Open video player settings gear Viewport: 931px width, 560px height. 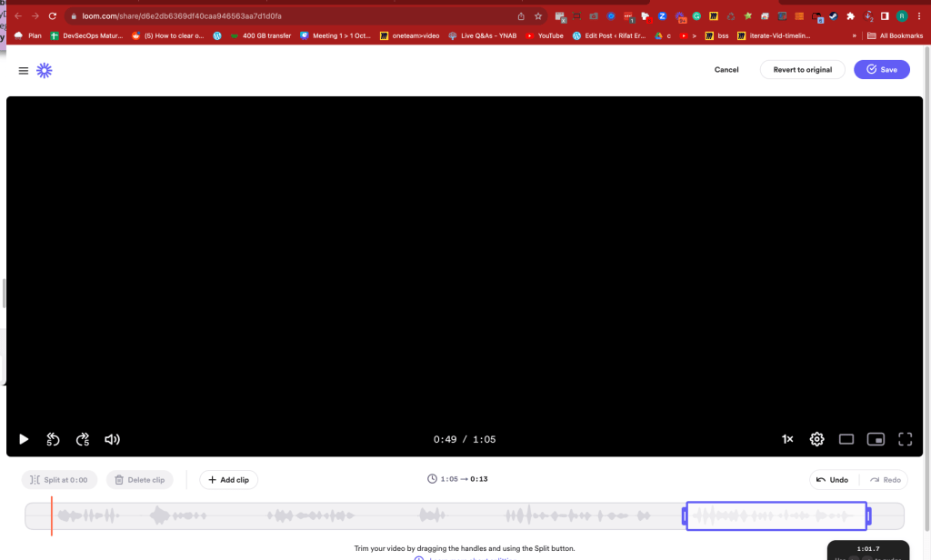pos(817,439)
